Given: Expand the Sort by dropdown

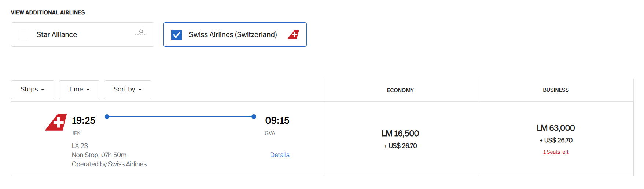Looking at the screenshot, I should (128, 90).
